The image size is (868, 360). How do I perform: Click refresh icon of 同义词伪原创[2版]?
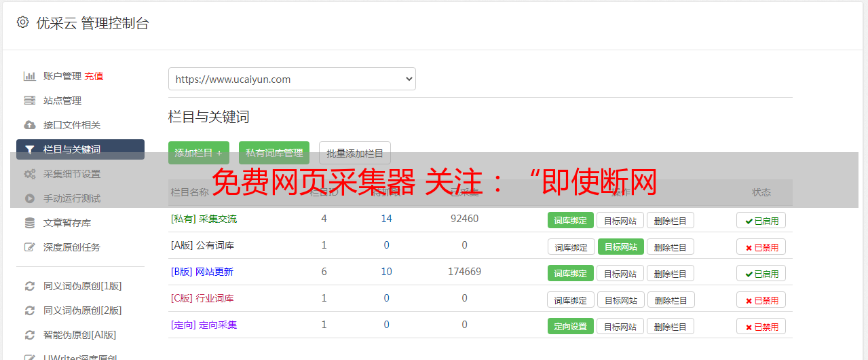point(29,310)
